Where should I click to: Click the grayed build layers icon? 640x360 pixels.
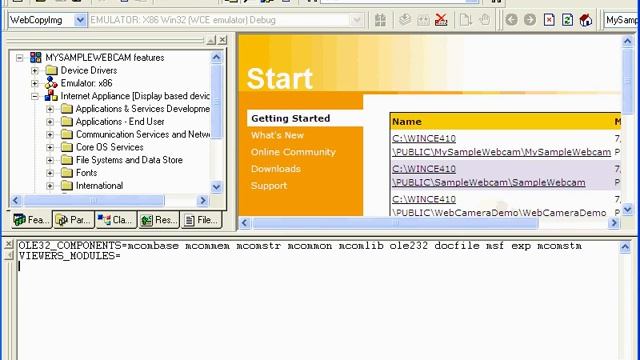click(x=405, y=20)
